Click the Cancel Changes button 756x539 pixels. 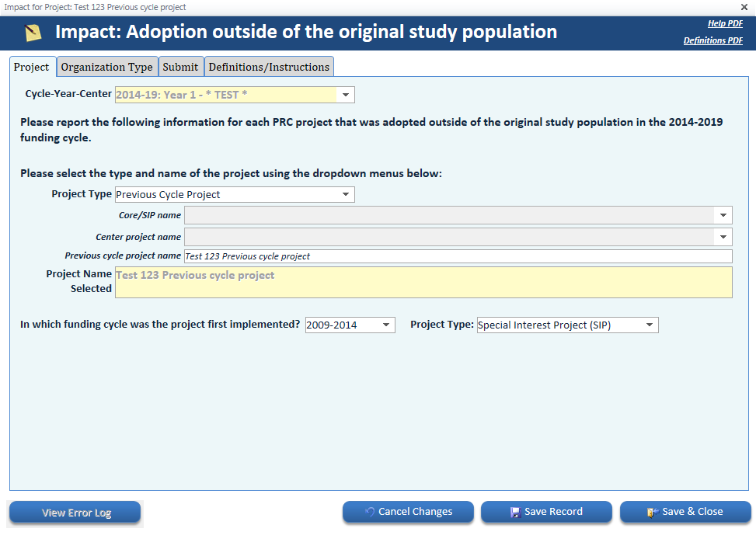(x=408, y=512)
